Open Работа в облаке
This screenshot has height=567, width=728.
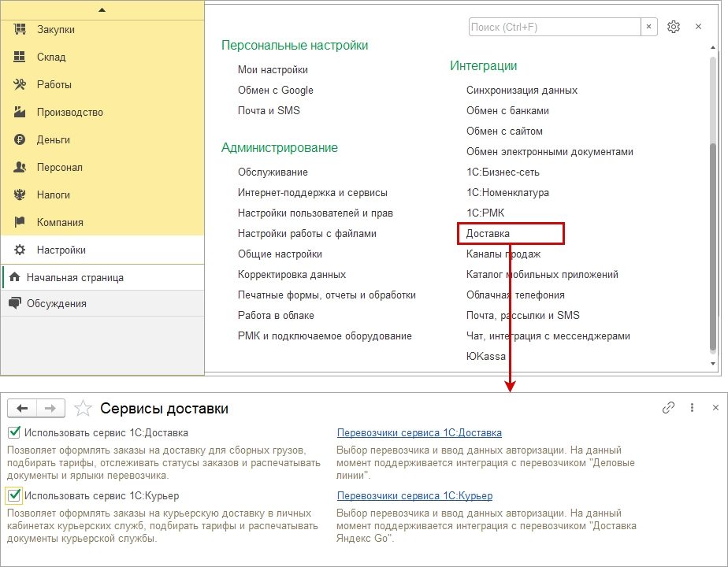pyautogui.click(x=276, y=315)
